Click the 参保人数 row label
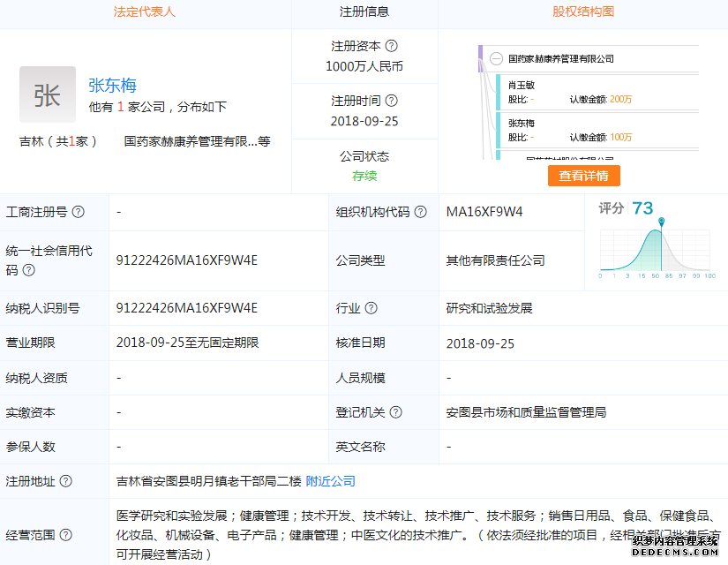728x565 pixels. point(30,447)
